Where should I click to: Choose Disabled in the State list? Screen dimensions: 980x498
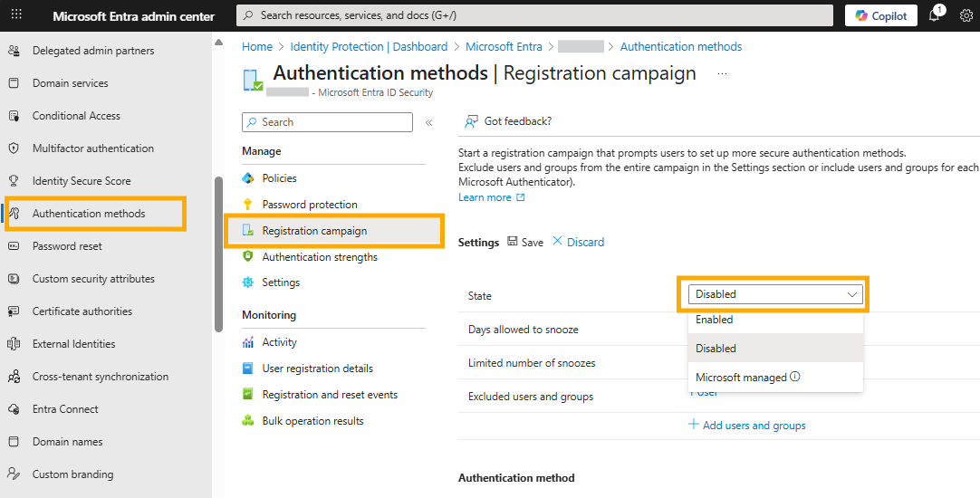[775, 348]
